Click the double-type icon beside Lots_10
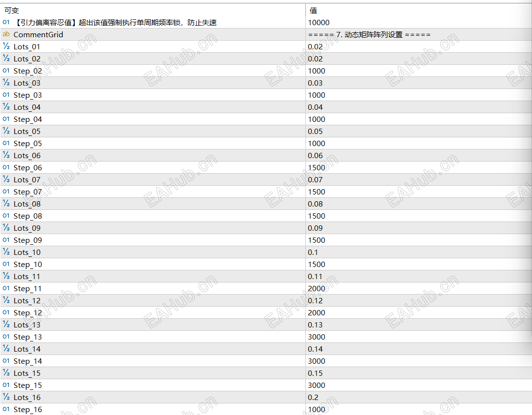The width and height of the screenshot is (532, 415). click(x=6, y=252)
